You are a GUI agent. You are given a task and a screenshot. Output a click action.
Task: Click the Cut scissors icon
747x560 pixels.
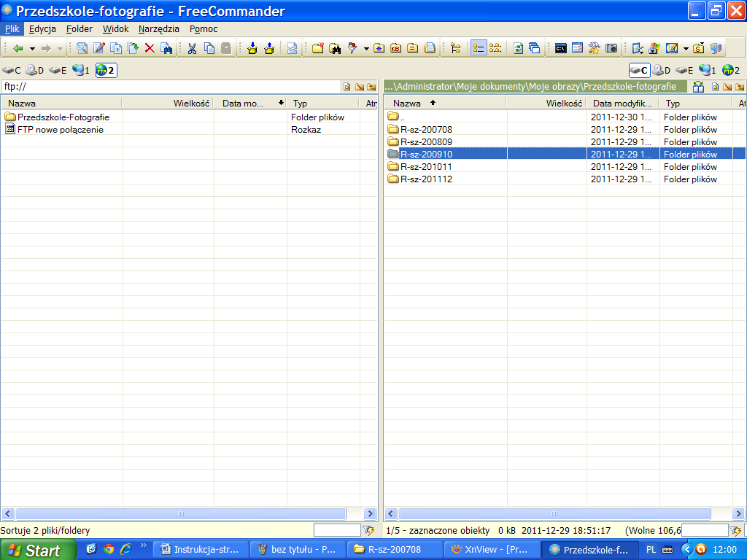192,48
